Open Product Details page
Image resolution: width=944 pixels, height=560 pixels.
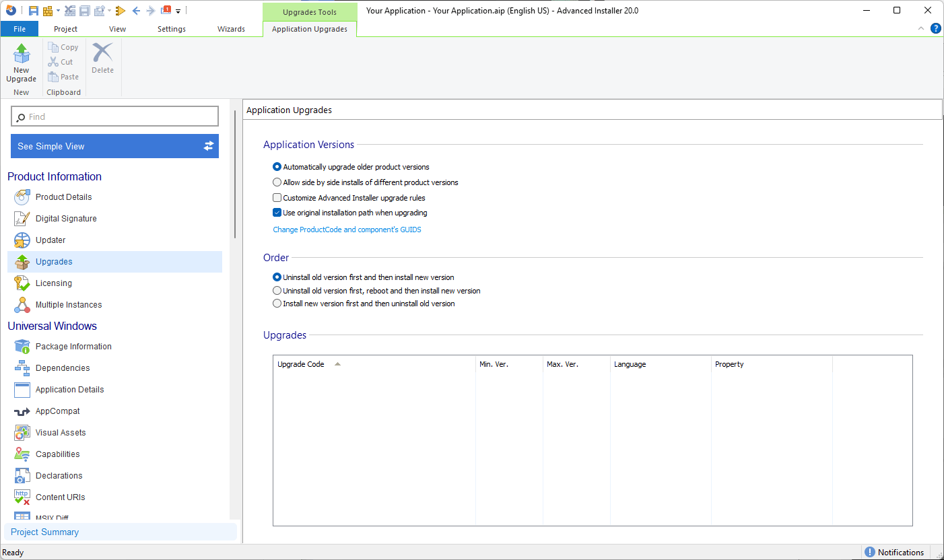[x=63, y=197]
